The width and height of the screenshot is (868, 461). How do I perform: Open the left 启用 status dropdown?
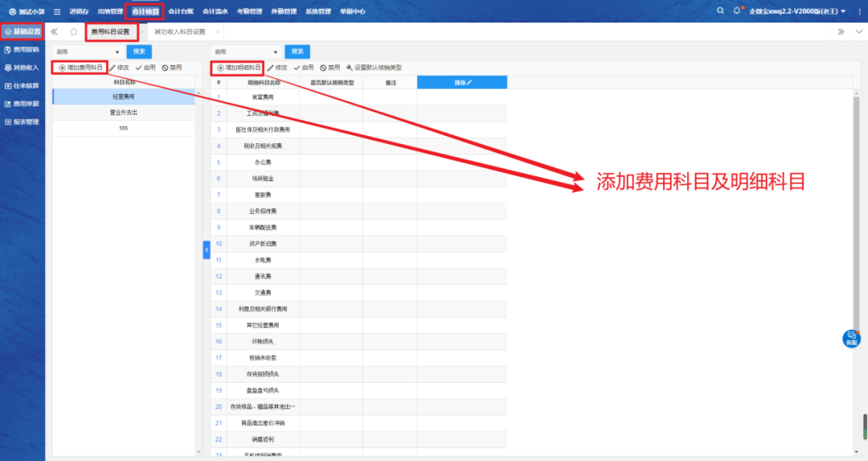(x=87, y=51)
